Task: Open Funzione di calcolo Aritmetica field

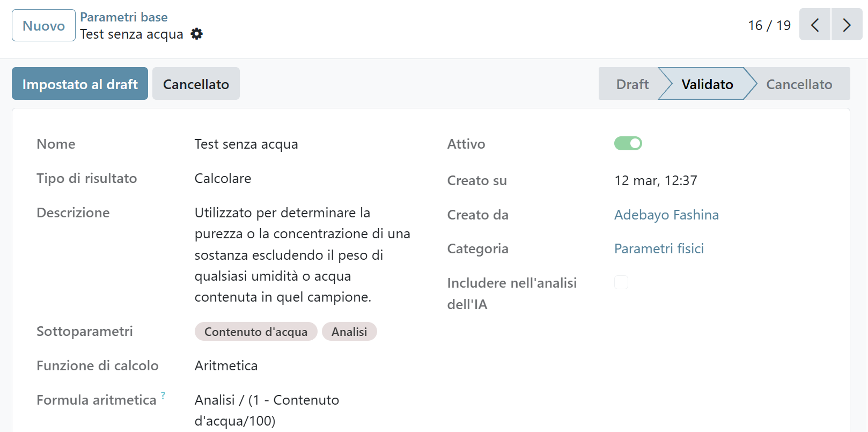Action: click(226, 365)
